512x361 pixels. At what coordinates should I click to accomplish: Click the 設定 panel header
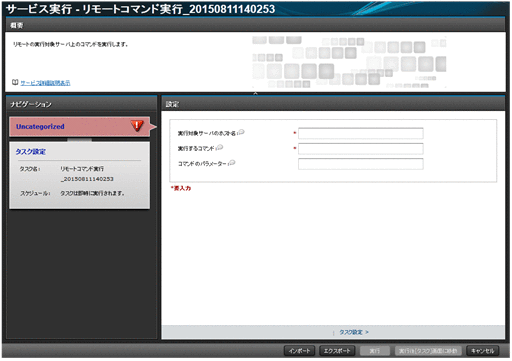tap(333, 104)
